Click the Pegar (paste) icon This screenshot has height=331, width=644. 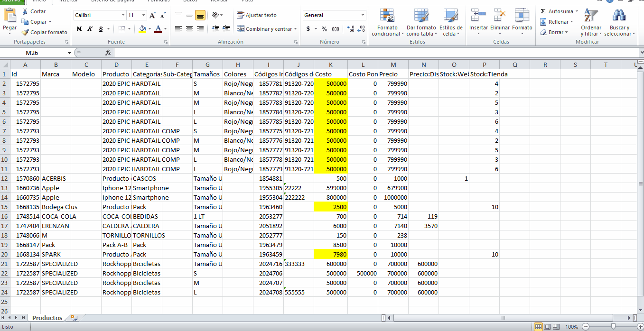[9, 16]
